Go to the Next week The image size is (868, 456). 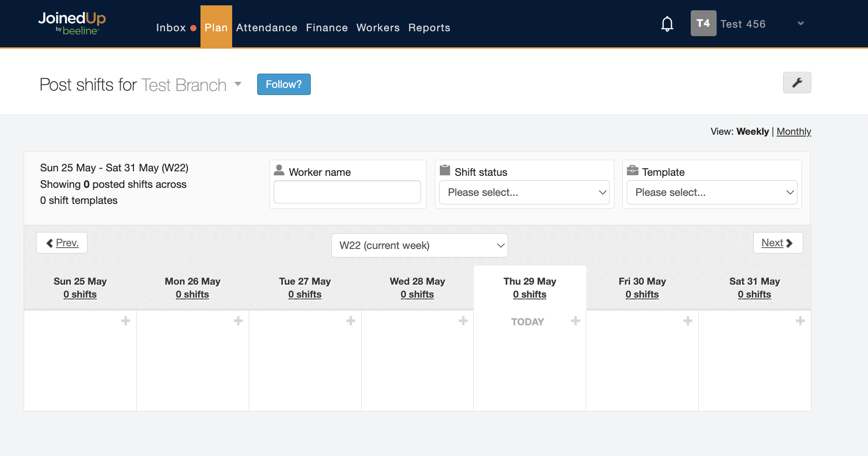777,243
